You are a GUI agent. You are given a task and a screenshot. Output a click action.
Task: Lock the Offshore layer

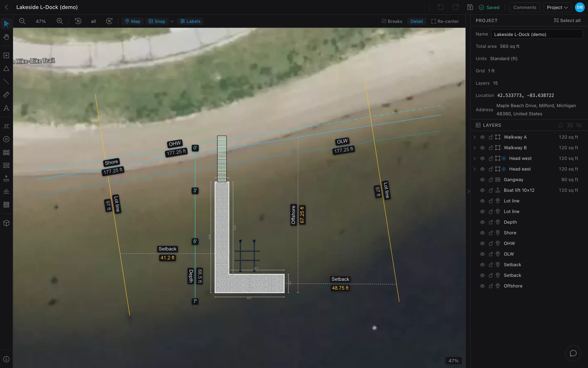491,286
